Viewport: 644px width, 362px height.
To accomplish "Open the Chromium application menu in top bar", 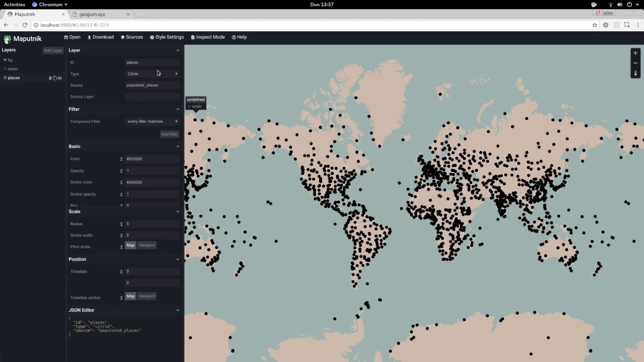I will click(50, 5).
